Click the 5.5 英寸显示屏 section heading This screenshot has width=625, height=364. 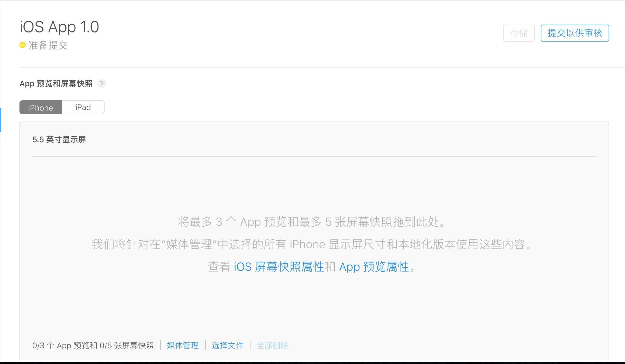click(59, 139)
